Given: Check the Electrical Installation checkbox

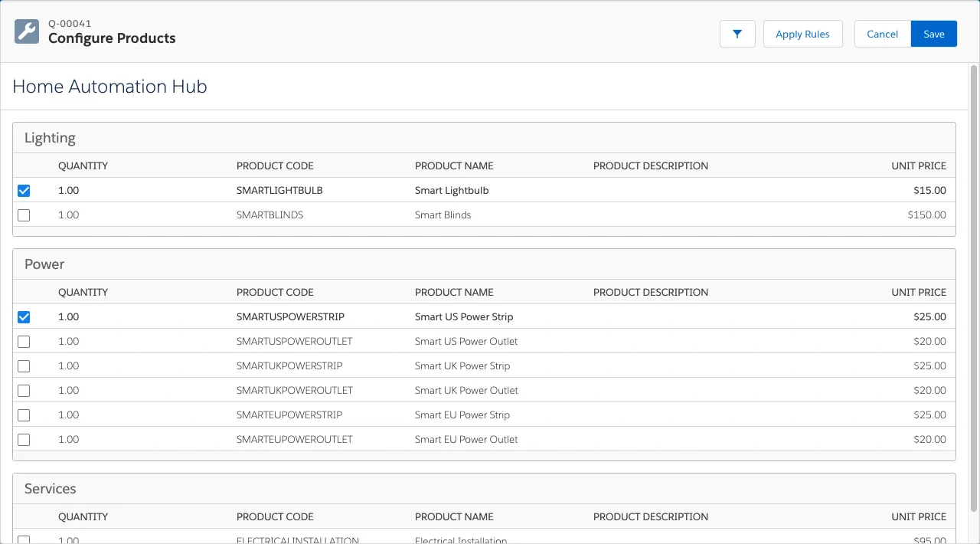Looking at the screenshot, I should coord(24,540).
